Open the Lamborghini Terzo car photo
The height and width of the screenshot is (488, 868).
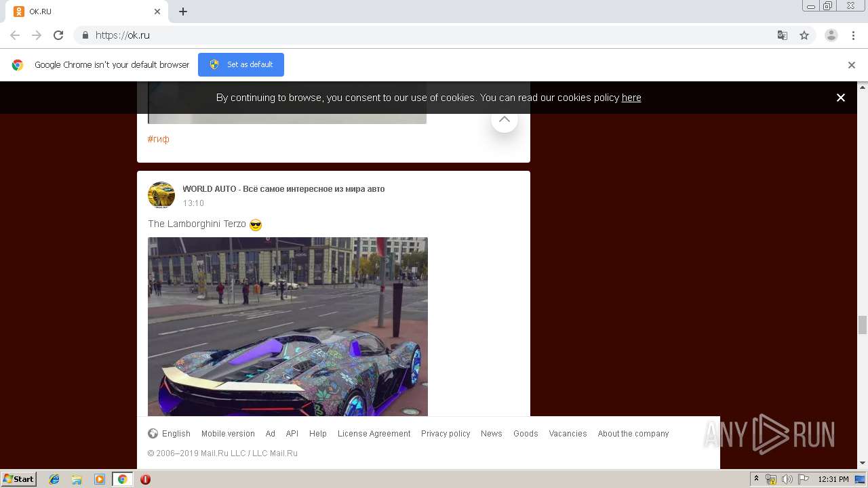tap(288, 327)
